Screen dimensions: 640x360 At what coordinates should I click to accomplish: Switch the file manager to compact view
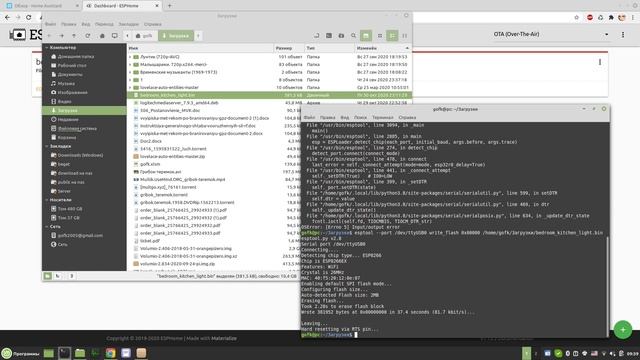(x=404, y=36)
